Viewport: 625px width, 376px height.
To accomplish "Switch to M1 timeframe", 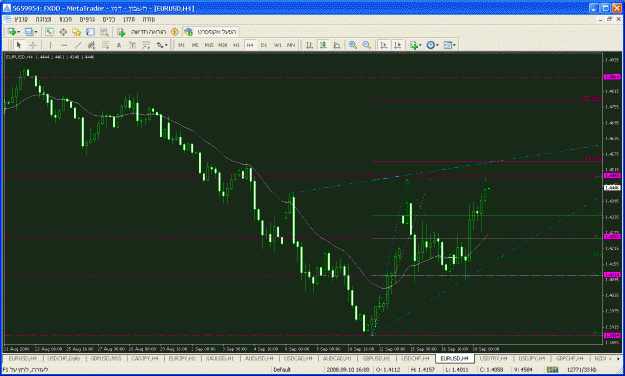I will pyautogui.click(x=181, y=45).
